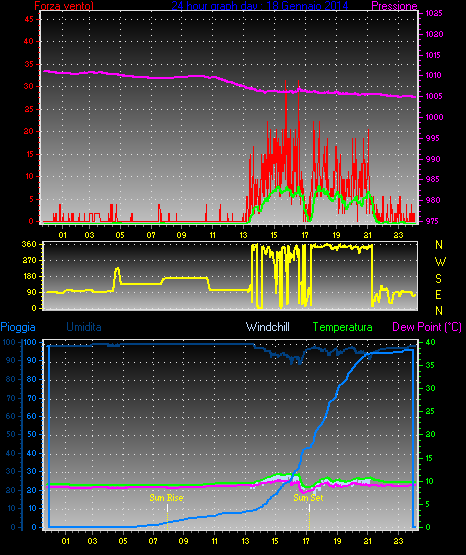Click hour '01' under the rain and temperature chart
The image size is (466, 555).
(66, 541)
